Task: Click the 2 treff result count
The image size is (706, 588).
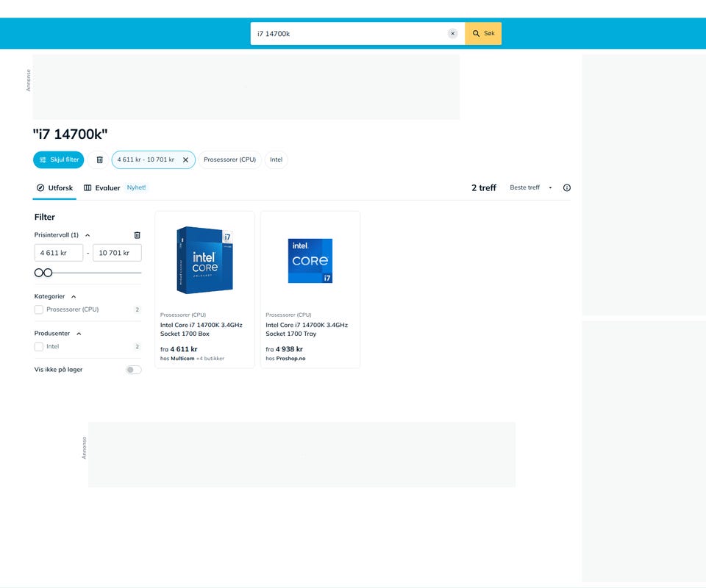Action: point(484,187)
